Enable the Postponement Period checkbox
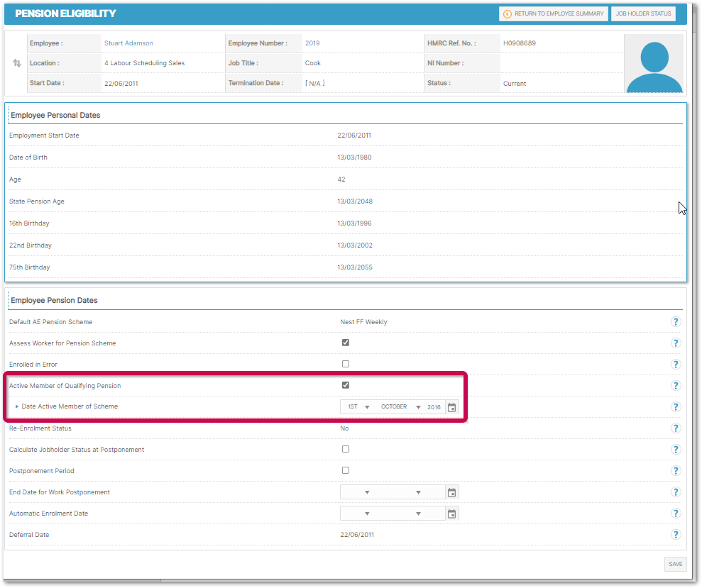702x588 pixels. click(346, 470)
